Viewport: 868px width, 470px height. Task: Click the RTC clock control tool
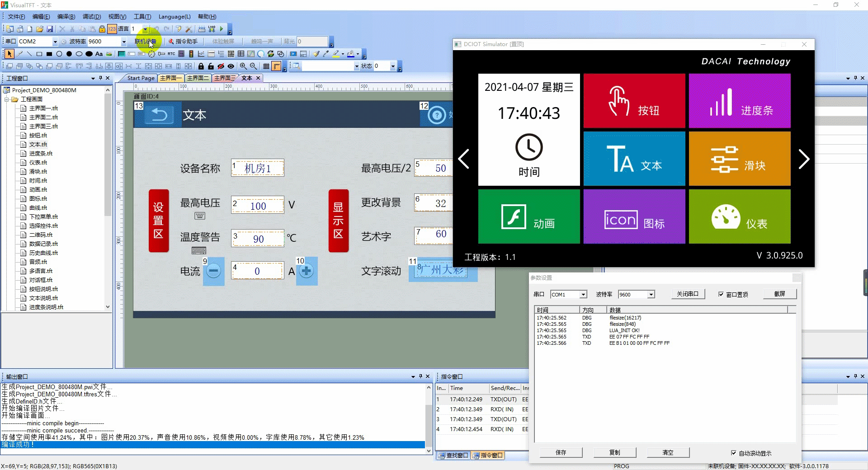click(x=171, y=54)
